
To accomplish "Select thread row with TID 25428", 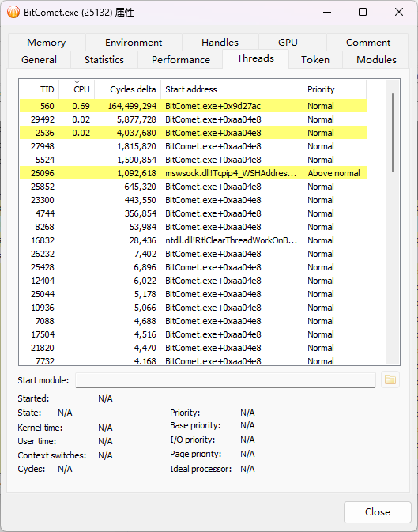I will [x=193, y=267].
